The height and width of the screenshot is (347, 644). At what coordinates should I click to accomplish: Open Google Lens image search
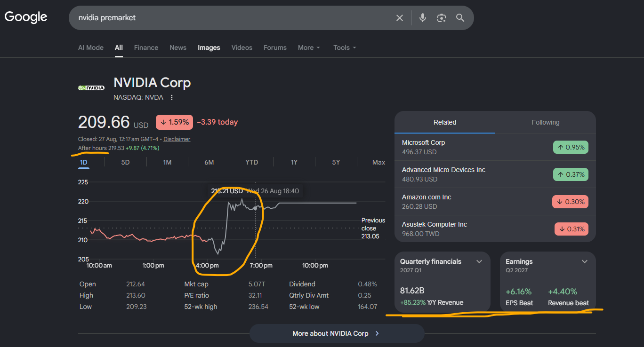pos(441,18)
